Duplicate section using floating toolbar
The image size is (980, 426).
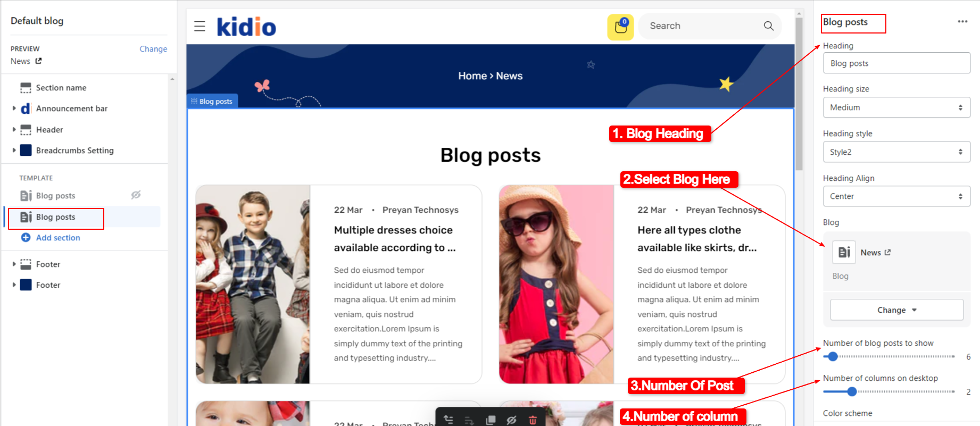491,420
